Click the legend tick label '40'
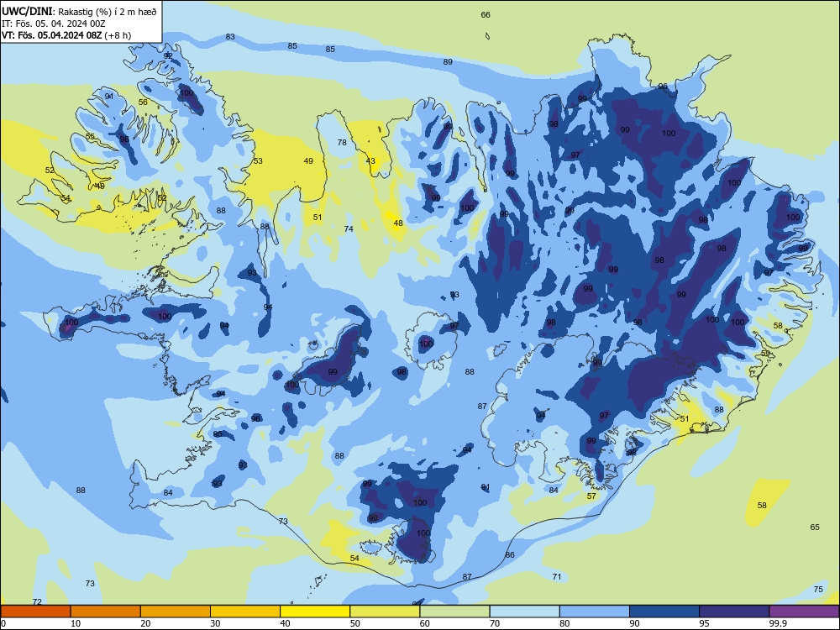Image resolution: width=840 pixels, height=630 pixels. pyautogui.click(x=285, y=623)
